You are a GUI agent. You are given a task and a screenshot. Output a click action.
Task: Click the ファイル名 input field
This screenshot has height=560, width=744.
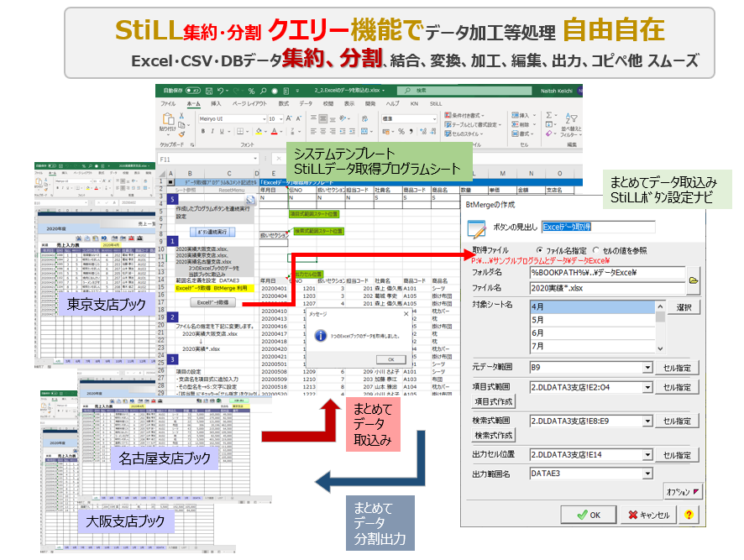coord(607,288)
